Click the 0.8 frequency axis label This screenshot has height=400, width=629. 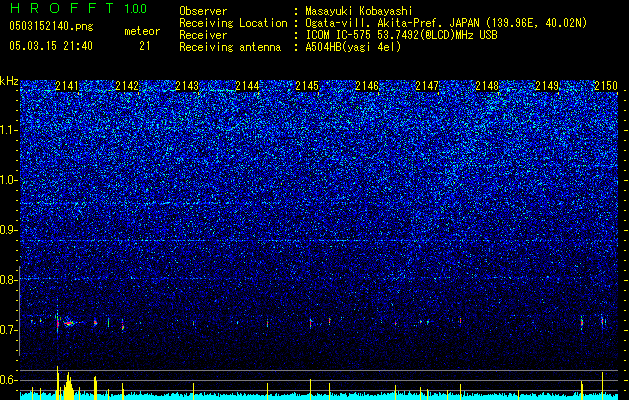click(9, 280)
